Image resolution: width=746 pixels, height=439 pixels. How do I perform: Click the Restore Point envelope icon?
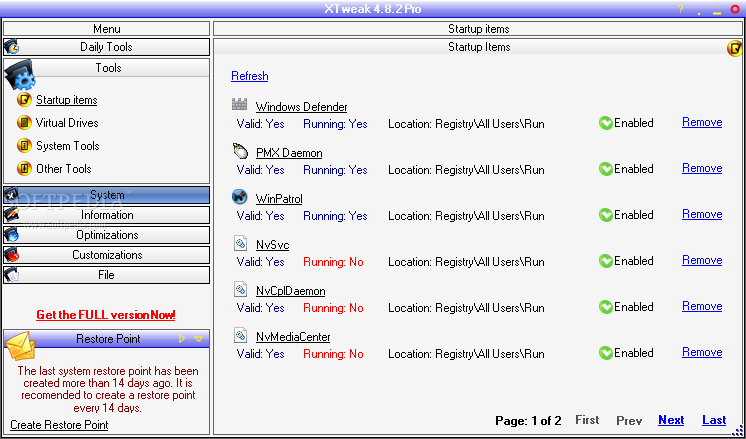pos(19,346)
